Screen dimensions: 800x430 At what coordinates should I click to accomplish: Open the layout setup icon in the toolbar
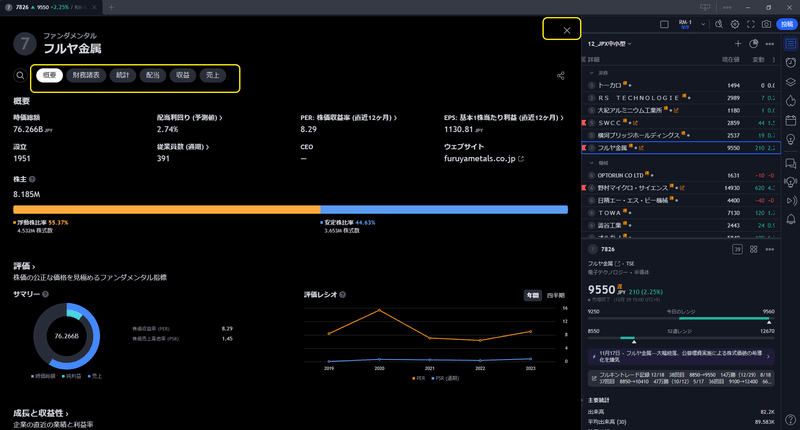[664, 24]
